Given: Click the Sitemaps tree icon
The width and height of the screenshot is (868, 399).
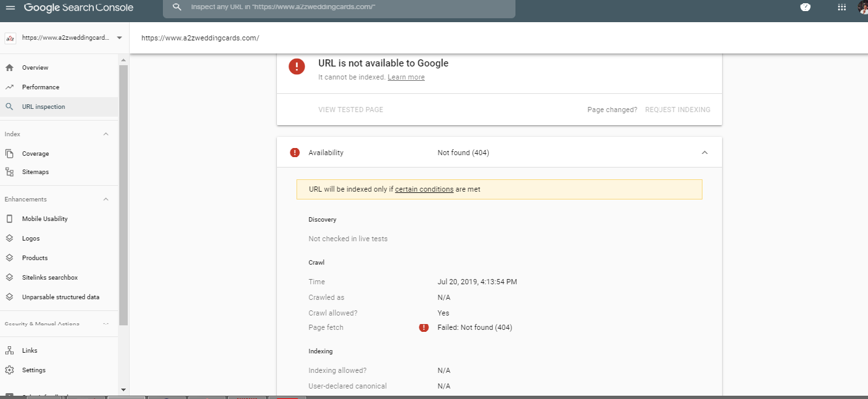Looking at the screenshot, I should (9, 172).
